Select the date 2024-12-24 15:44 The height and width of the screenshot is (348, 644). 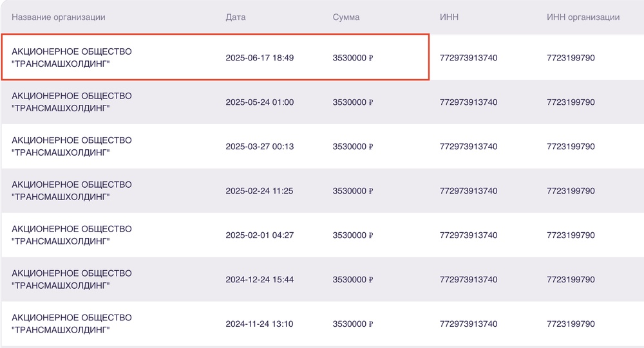click(260, 280)
